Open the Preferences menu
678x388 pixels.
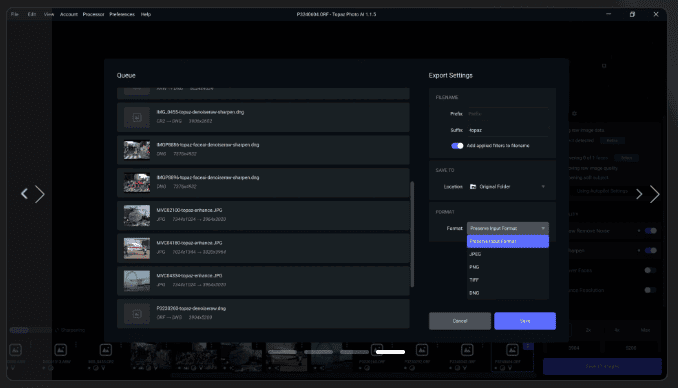[x=122, y=14]
